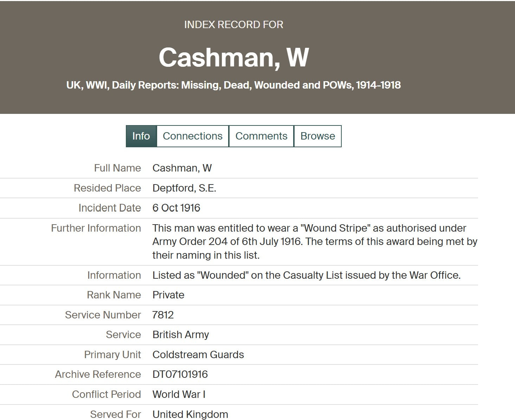The image size is (515, 420).
Task: Click the Full Name value 'Cashman, W'
Action: click(x=182, y=168)
